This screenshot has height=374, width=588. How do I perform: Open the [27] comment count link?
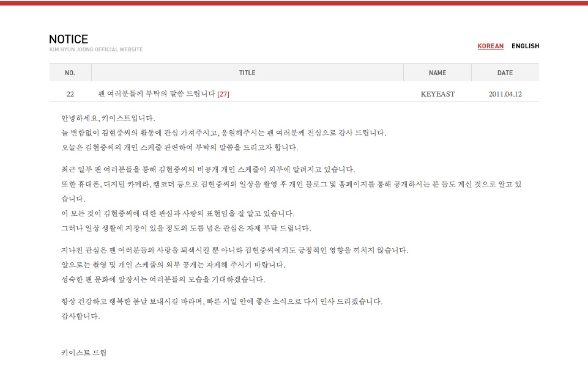pyautogui.click(x=223, y=94)
